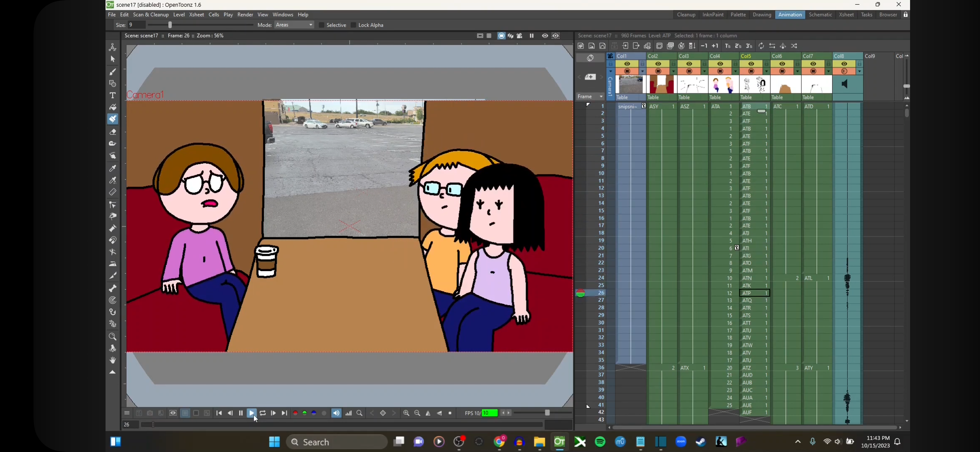Select the Type tool
Viewport: 980px width, 452px height.
click(x=113, y=95)
